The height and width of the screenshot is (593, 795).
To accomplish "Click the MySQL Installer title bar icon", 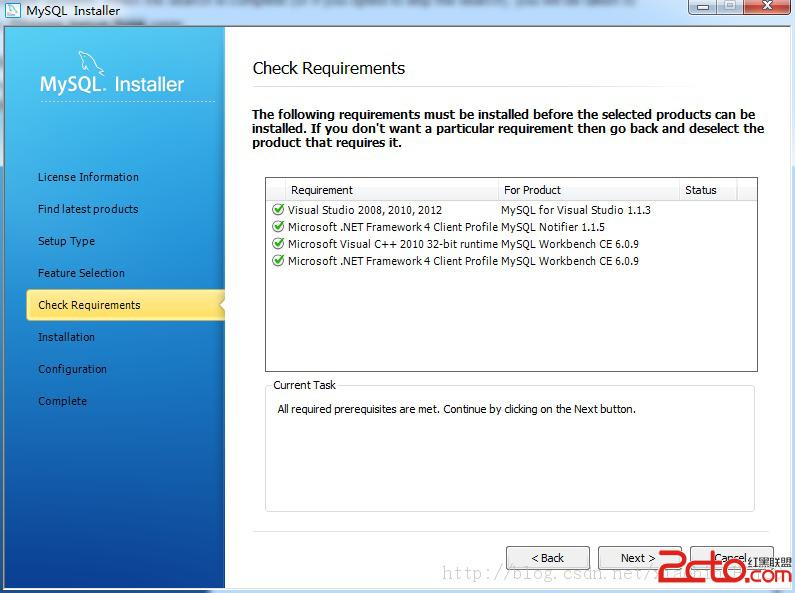I will (12, 10).
